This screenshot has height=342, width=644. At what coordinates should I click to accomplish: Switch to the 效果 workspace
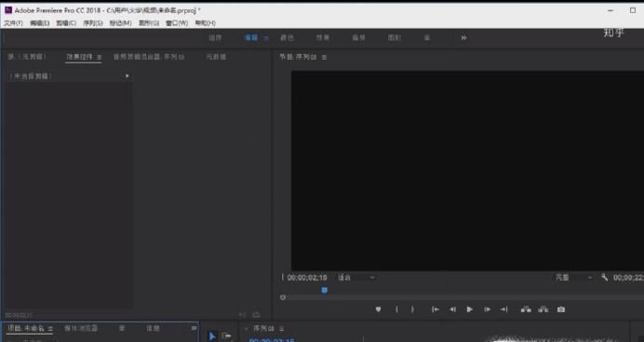(323, 38)
